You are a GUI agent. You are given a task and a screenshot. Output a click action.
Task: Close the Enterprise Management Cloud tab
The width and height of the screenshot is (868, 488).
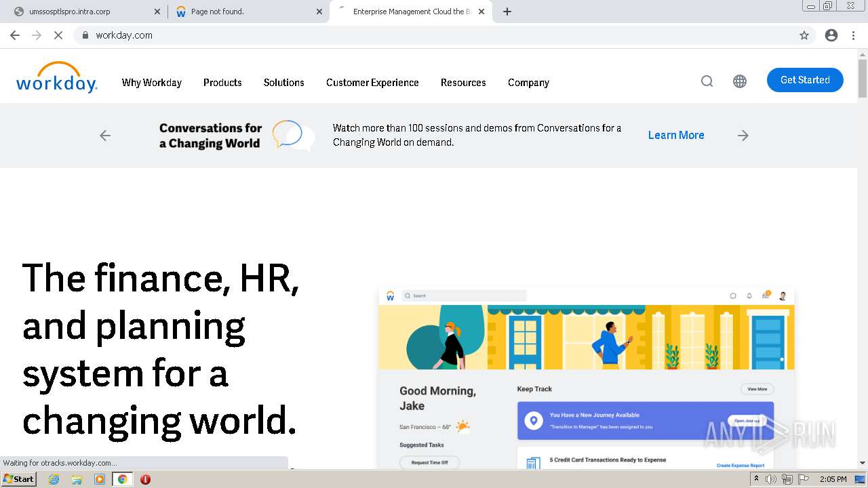[481, 12]
